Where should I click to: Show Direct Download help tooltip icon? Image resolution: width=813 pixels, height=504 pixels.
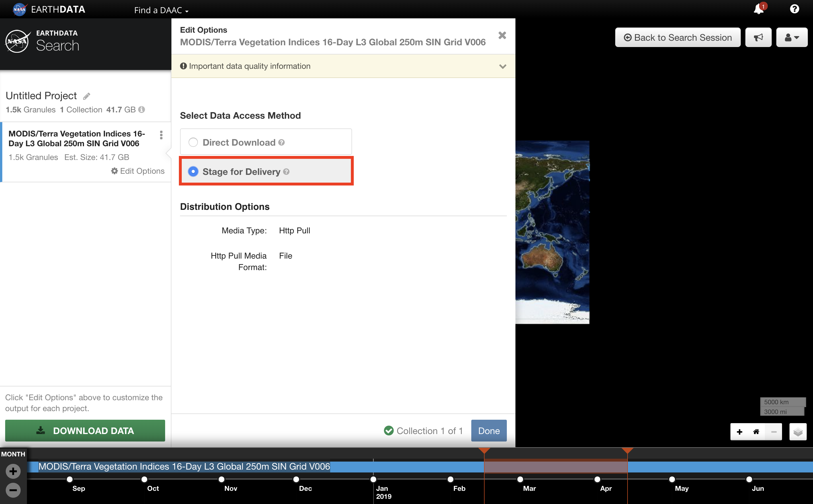pos(282,143)
